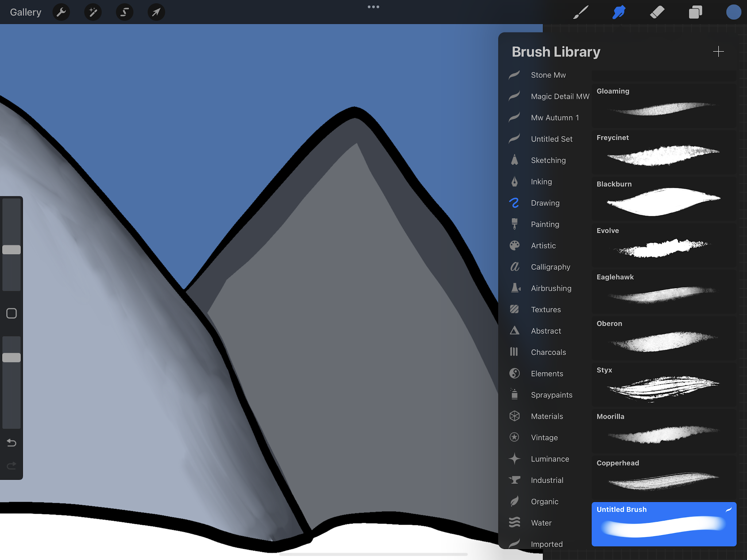
Task: Choose the Moorilla brush
Action: pos(664,431)
